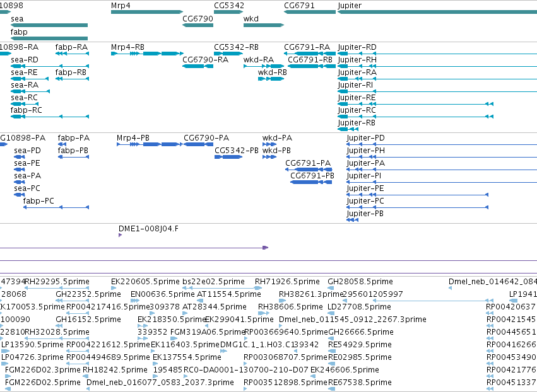Select transcript label CG6791-RA
This screenshot has height=392, width=537.
coord(307,47)
